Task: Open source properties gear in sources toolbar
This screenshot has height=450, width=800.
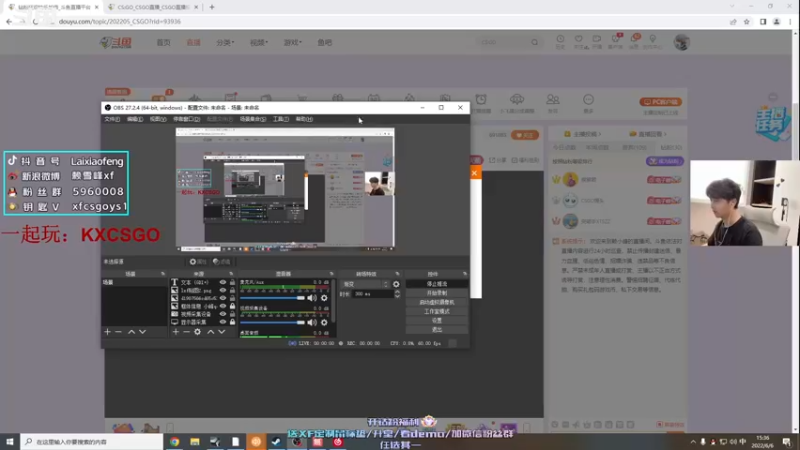Action: [197, 332]
